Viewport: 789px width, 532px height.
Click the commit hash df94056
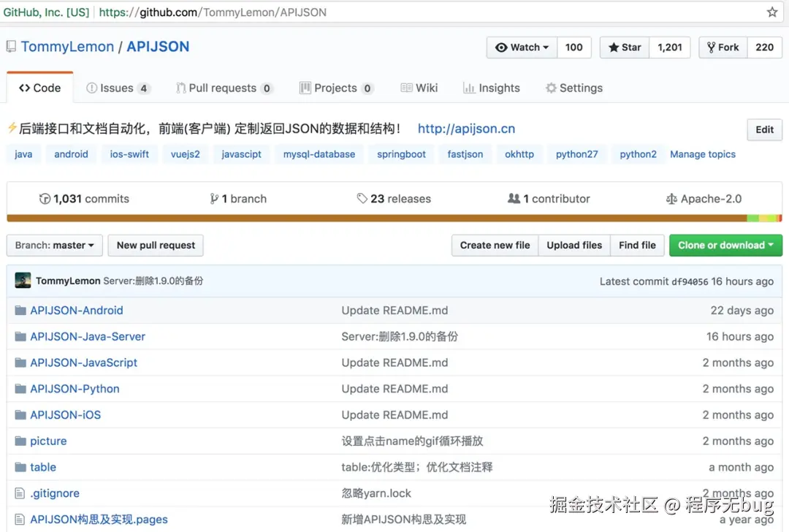[x=690, y=282]
